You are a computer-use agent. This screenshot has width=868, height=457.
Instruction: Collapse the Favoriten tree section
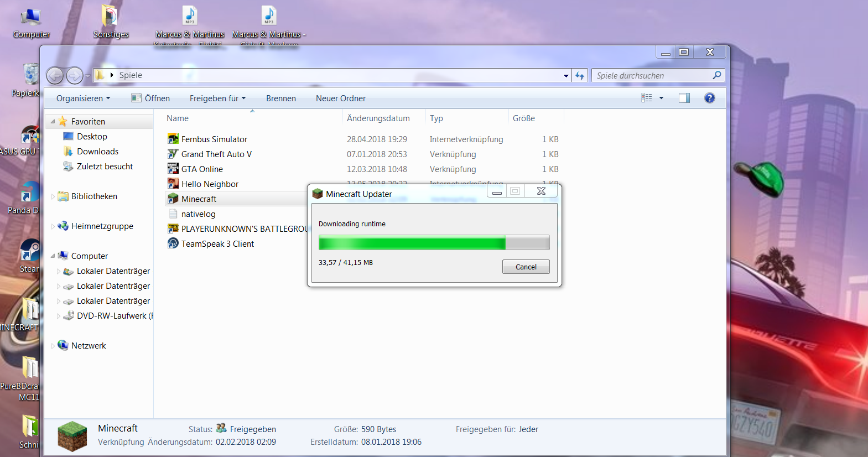tap(53, 121)
